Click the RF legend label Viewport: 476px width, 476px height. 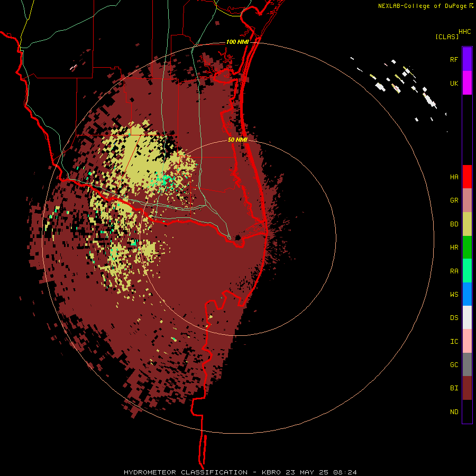point(454,59)
